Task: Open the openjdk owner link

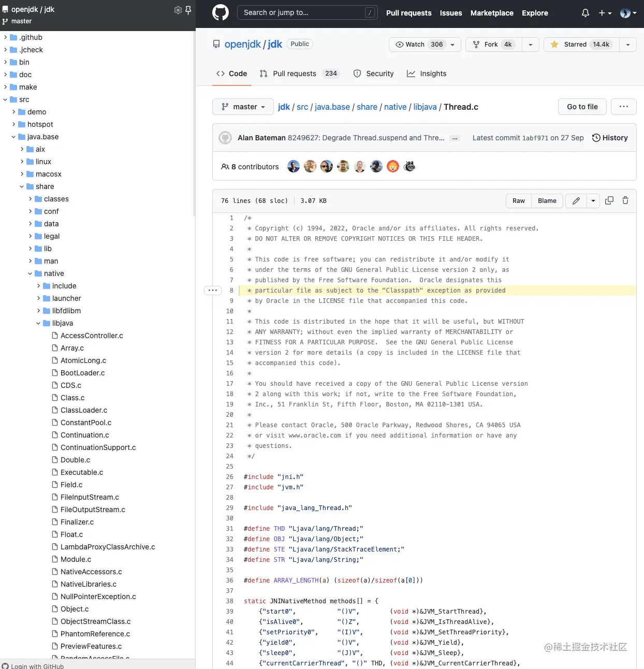Action: coord(243,44)
